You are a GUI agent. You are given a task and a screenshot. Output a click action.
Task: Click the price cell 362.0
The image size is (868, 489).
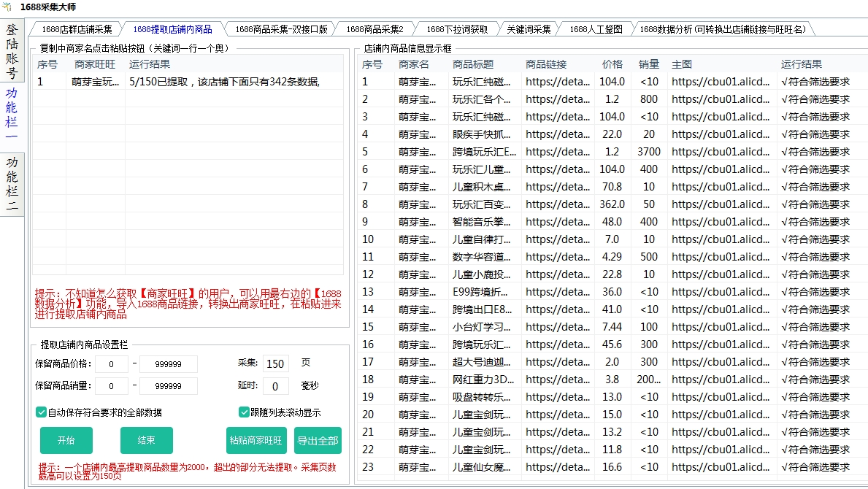coord(612,204)
